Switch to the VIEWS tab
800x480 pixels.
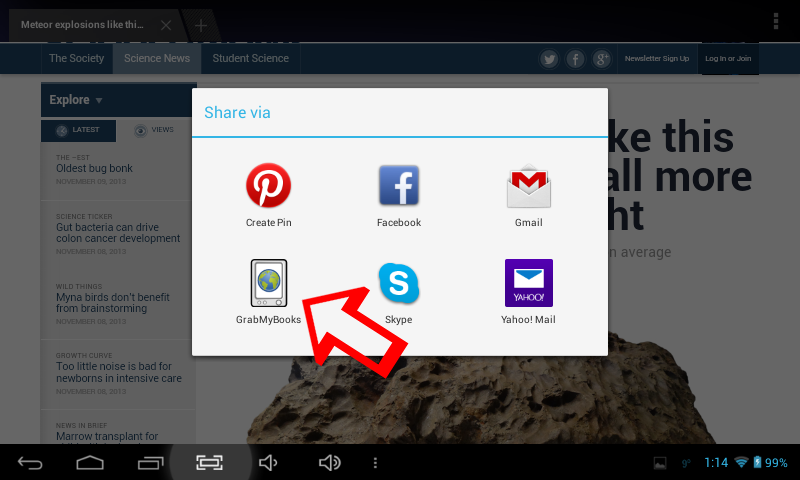[x=154, y=130]
